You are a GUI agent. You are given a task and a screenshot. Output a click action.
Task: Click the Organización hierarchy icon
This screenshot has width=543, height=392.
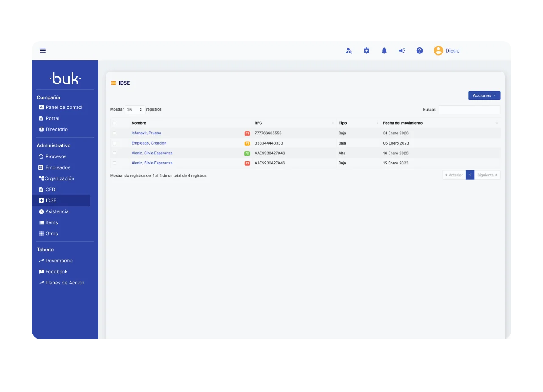[x=41, y=178]
